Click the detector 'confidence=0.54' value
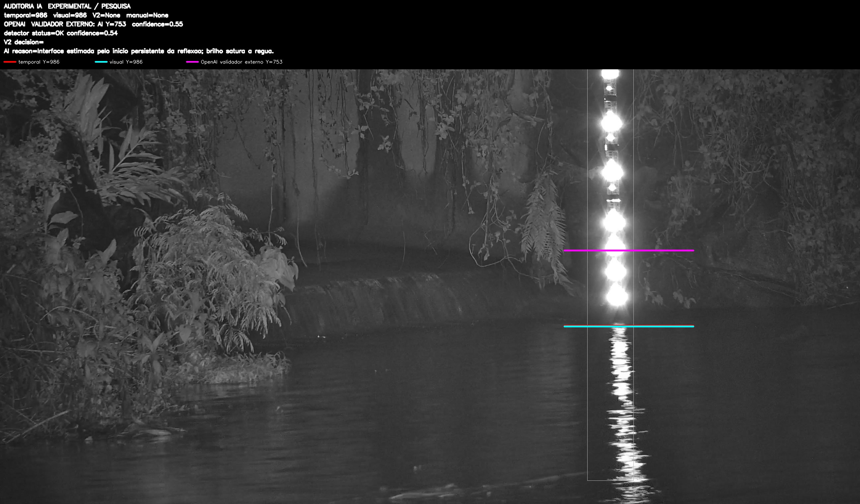 point(92,33)
